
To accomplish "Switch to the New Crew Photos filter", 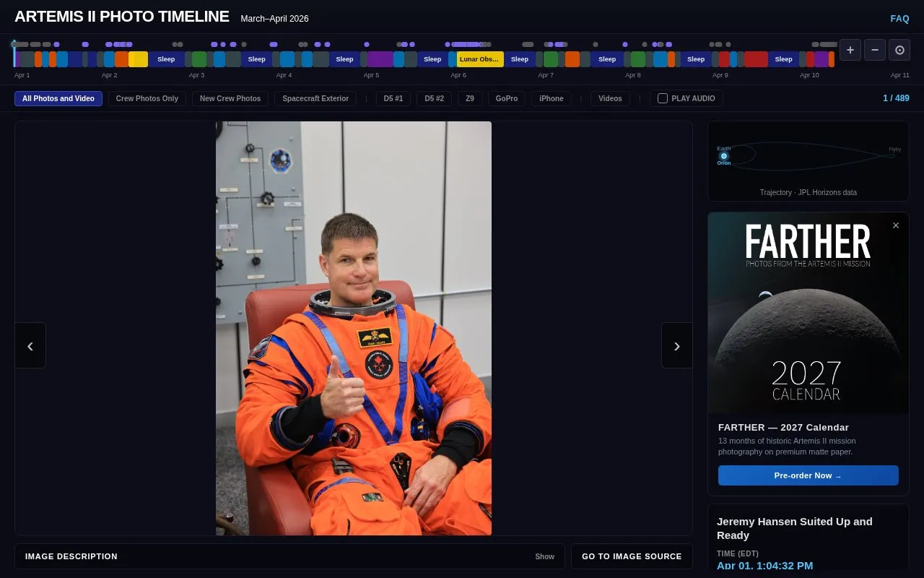I will (x=230, y=98).
